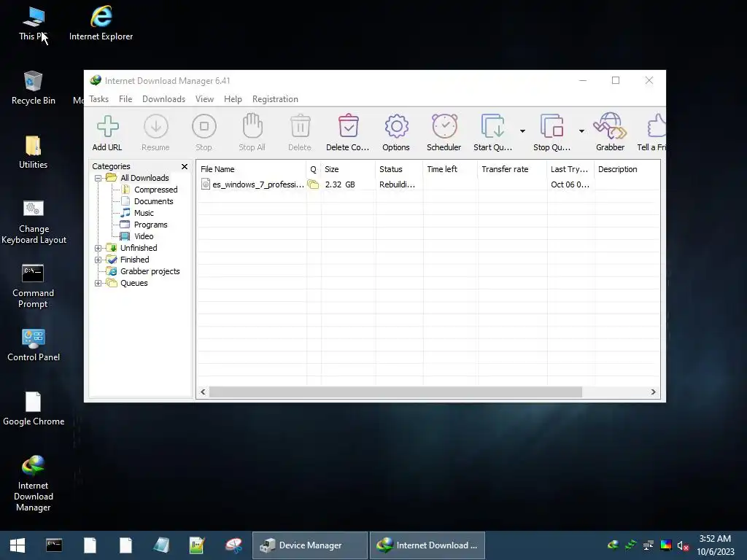This screenshot has width=747, height=560.
Task: Click the Q column header
Action: [x=314, y=169]
